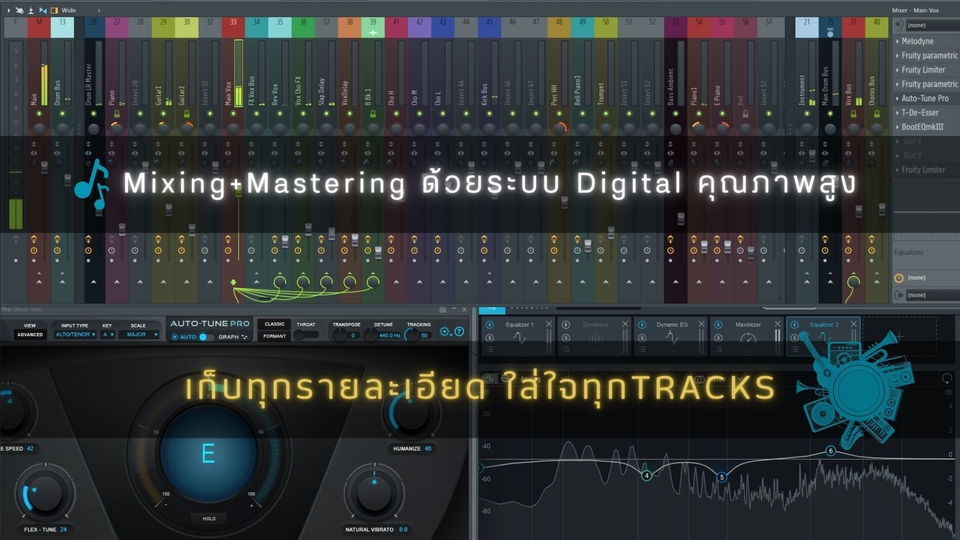Remove the Equalizer 2 module
960x540 pixels.
coord(853,324)
